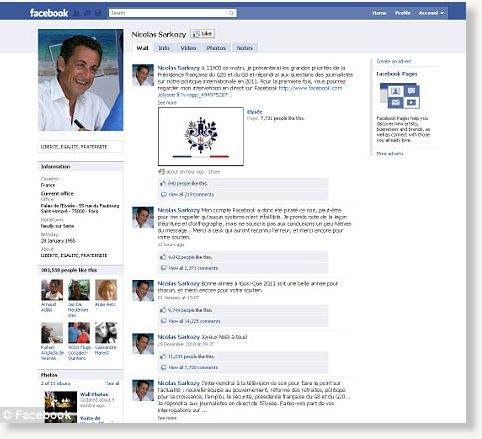
Task: Open the notifications globe icon
Action: [98, 13]
